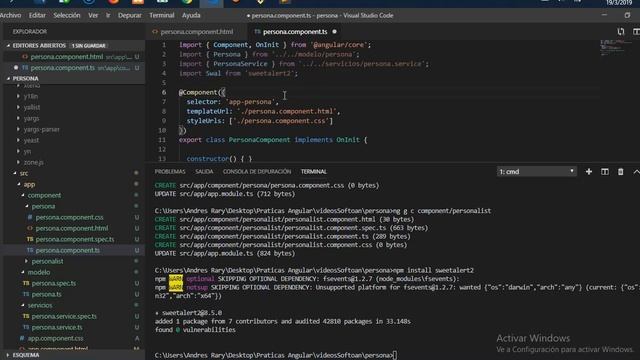Create a new terminal with plus icon
The image size is (640, 360).
tap(589, 172)
